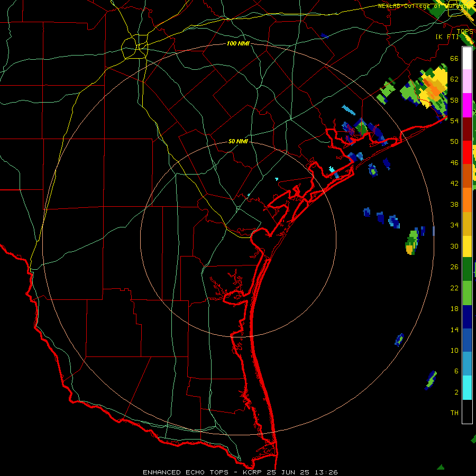Click the black TH threshold swatch
Screen dimensions: 476x476
(467, 411)
